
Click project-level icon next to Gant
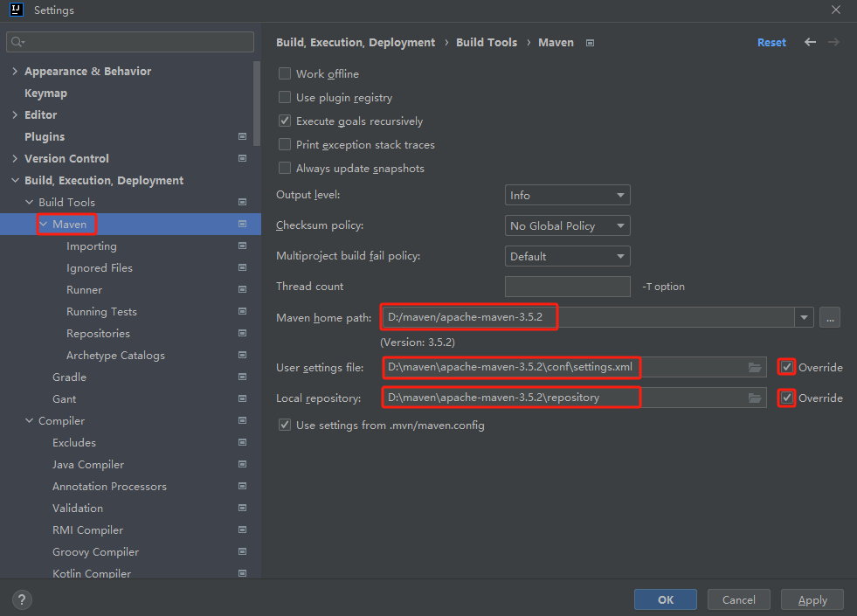tap(242, 399)
